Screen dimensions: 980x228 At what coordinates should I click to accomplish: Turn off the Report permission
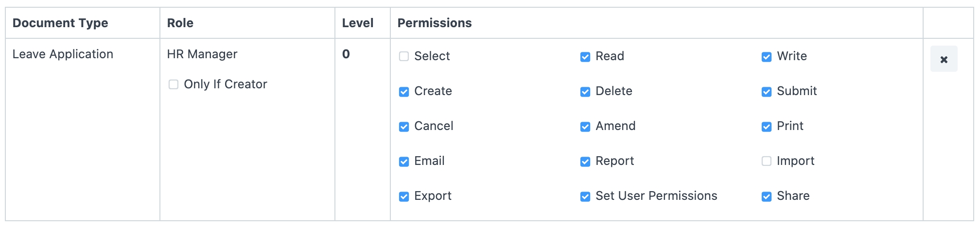pyautogui.click(x=585, y=162)
